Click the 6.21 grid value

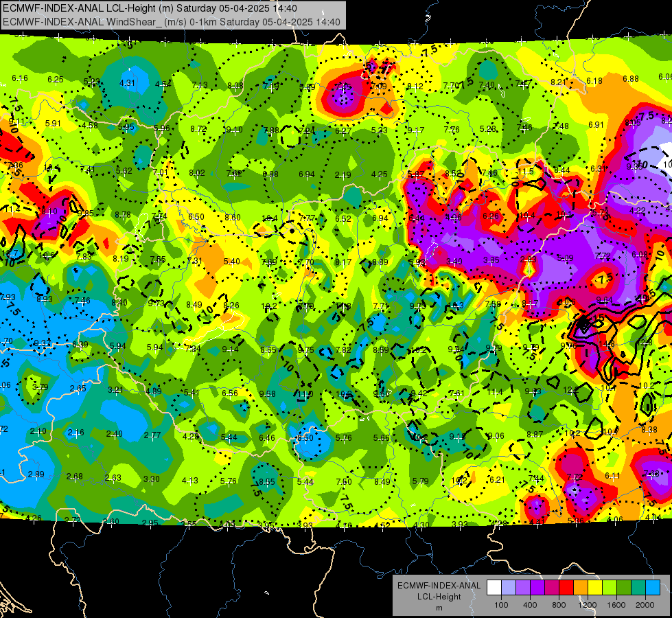pos(497,479)
